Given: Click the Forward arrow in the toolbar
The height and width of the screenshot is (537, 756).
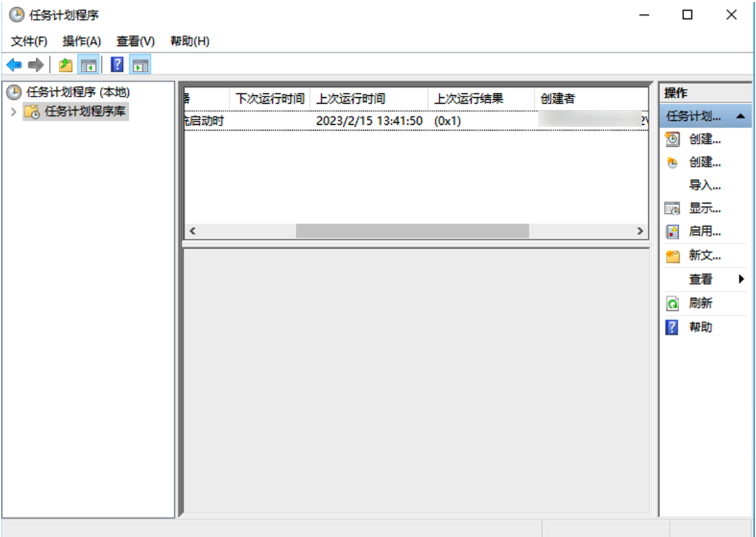Looking at the screenshot, I should click(x=36, y=65).
